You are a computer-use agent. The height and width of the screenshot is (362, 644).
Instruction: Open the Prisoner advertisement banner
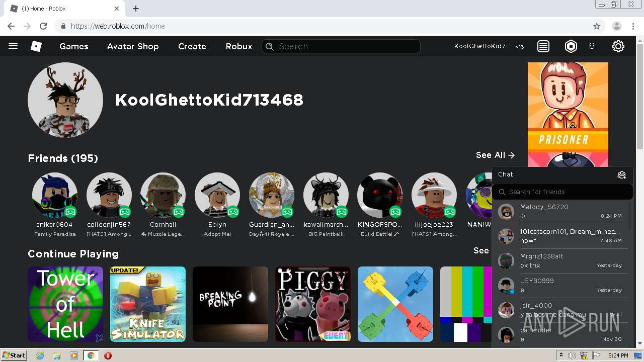568,115
